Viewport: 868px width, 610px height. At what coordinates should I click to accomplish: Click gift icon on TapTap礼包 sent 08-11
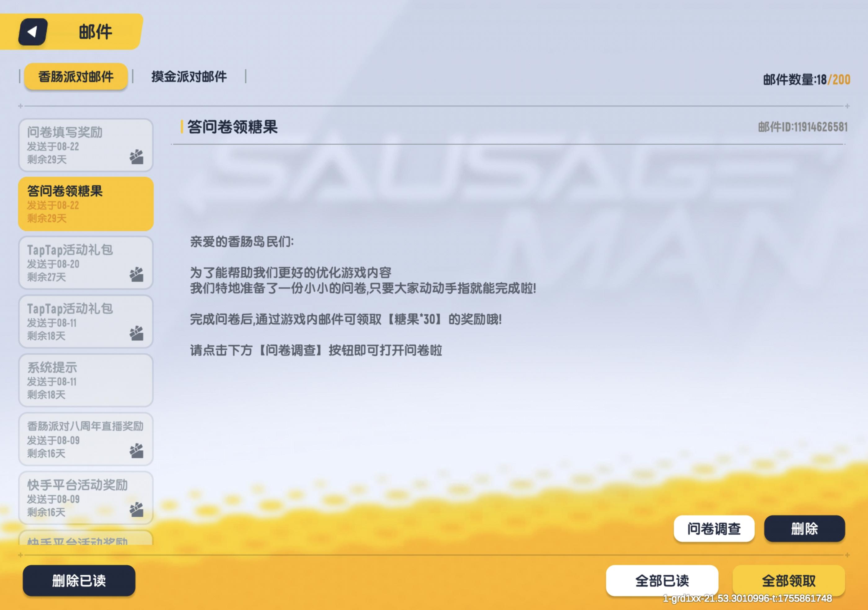click(136, 333)
